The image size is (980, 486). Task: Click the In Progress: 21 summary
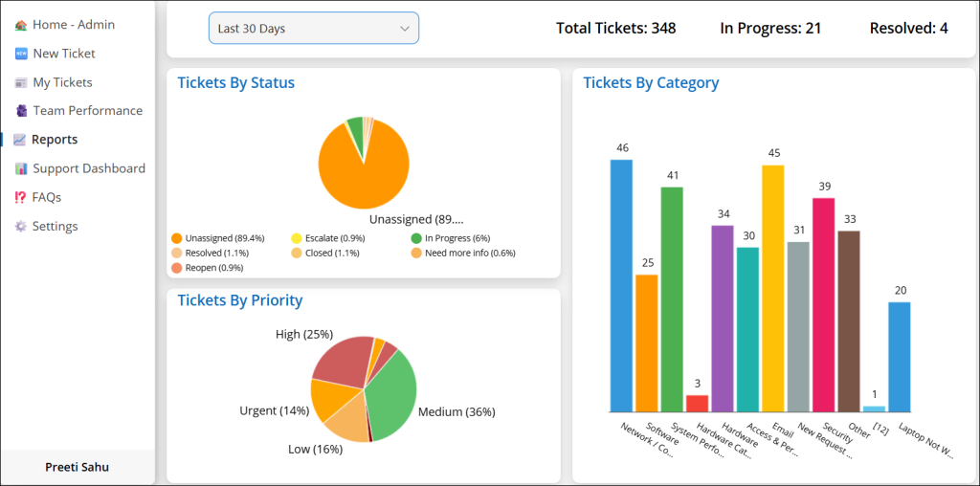770,28
